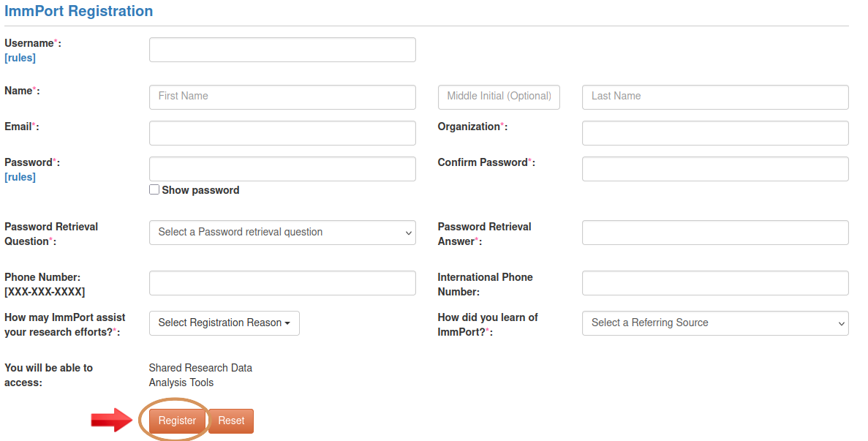Submit the form with Register button
The height and width of the screenshot is (441, 868).
pos(177,421)
